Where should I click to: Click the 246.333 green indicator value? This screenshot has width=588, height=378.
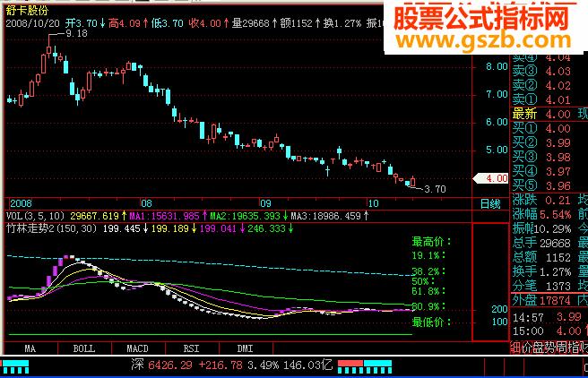(266, 228)
